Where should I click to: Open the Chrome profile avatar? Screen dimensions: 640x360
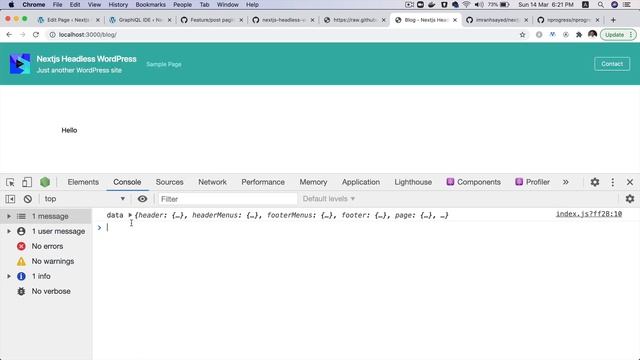pos(592,35)
